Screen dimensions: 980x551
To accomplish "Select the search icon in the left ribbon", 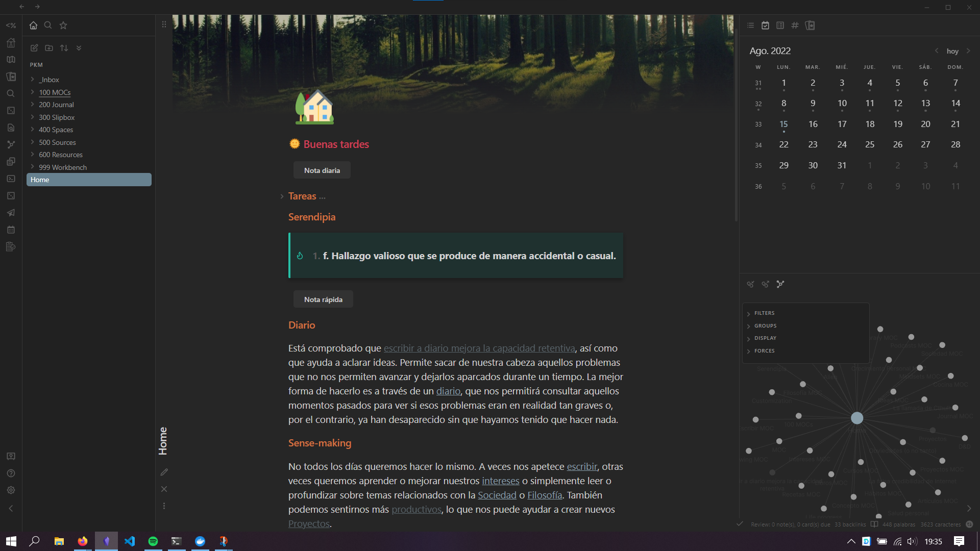I will click(x=11, y=93).
